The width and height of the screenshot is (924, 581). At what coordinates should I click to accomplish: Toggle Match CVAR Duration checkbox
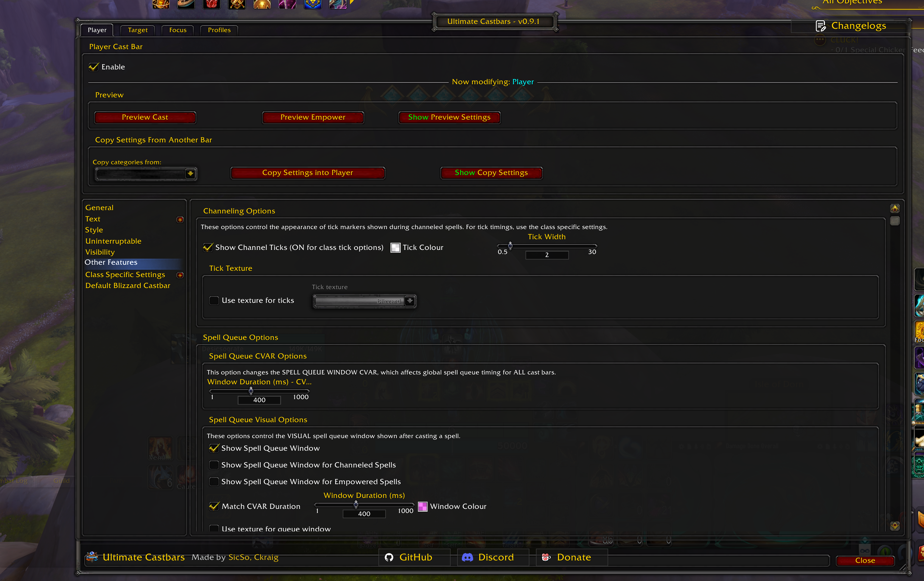[214, 507]
